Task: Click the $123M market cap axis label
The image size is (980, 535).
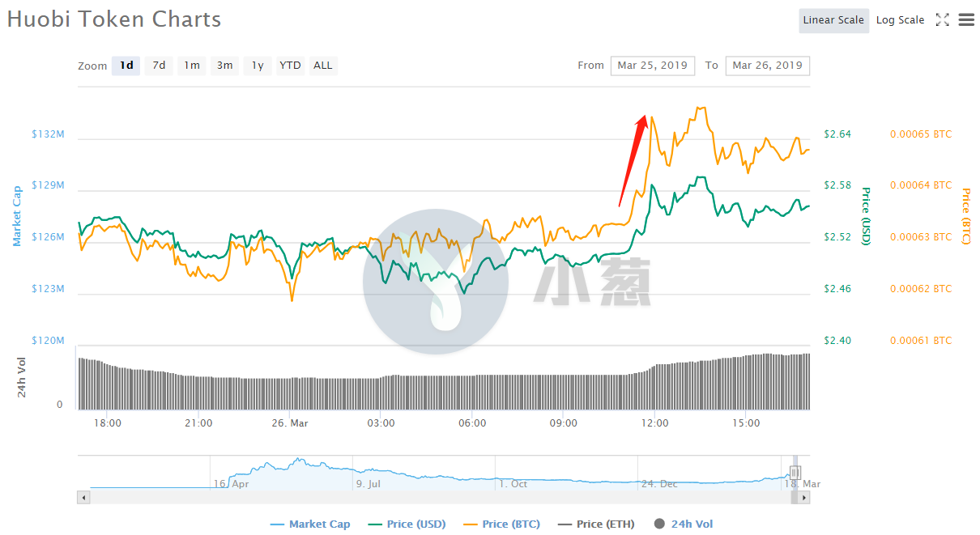Action: click(x=48, y=289)
